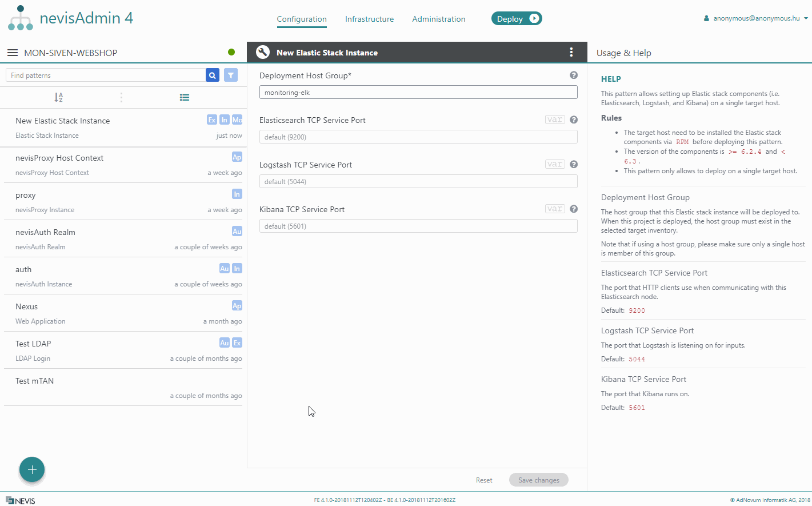Show help for Kibana TCP Service Port

click(x=574, y=209)
